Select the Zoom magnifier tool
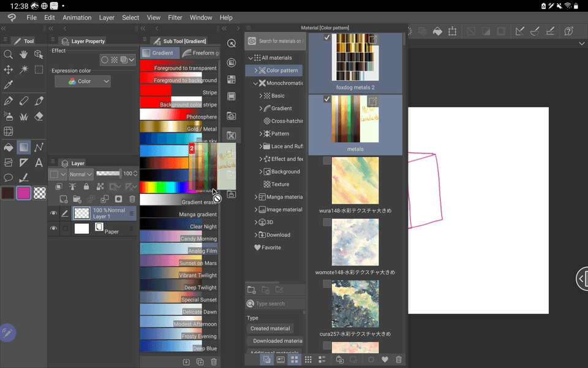 coord(9,54)
